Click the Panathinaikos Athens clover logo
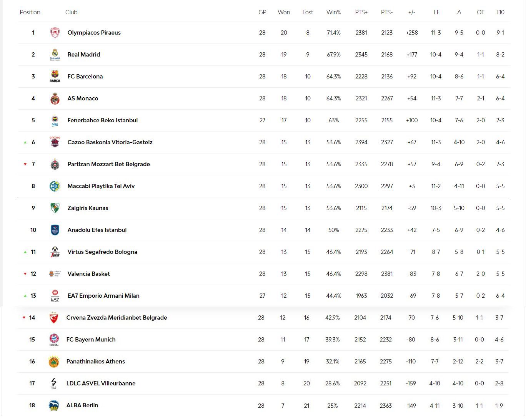The width and height of the screenshot is (526, 420). (54, 362)
